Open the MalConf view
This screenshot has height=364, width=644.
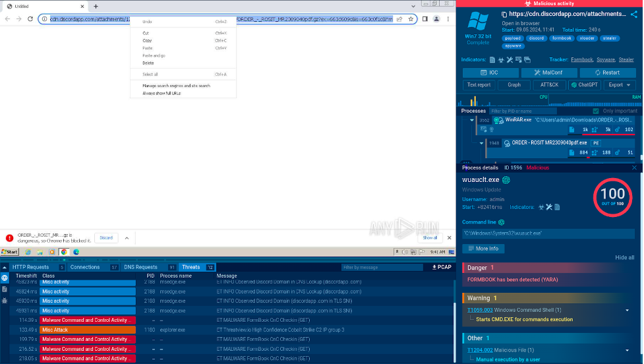549,73
